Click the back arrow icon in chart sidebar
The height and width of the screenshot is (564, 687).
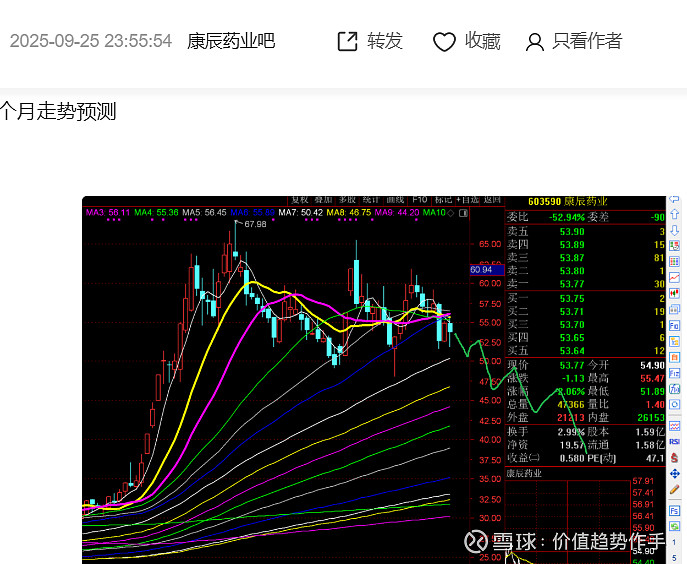[674, 200]
